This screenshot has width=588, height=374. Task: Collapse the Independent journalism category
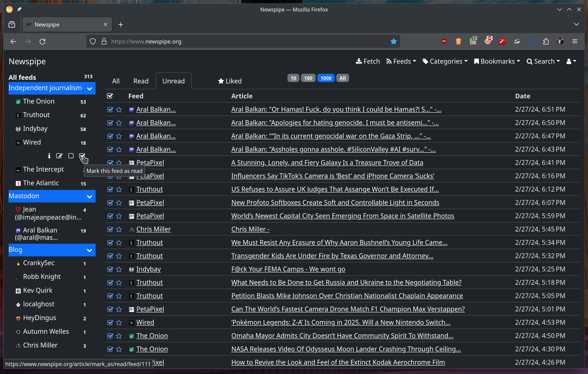point(89,88)
